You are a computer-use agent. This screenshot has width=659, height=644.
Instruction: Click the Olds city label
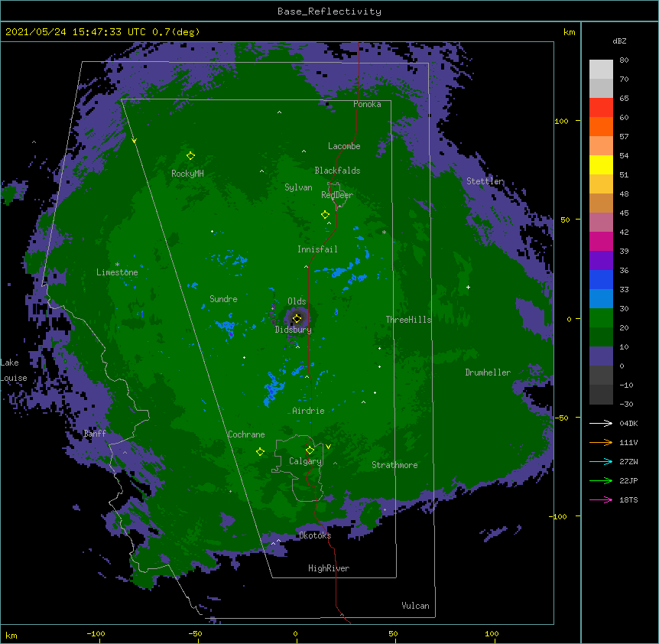[297, 301]
